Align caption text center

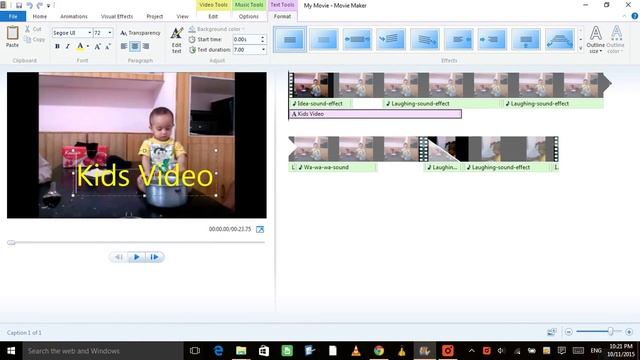pyautogui.click(x=135, y=47)
